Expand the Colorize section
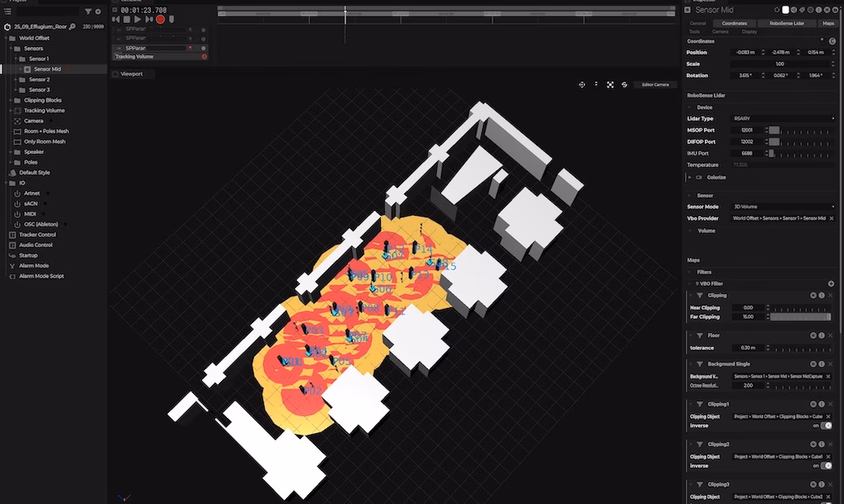 [x=689, y=177]
